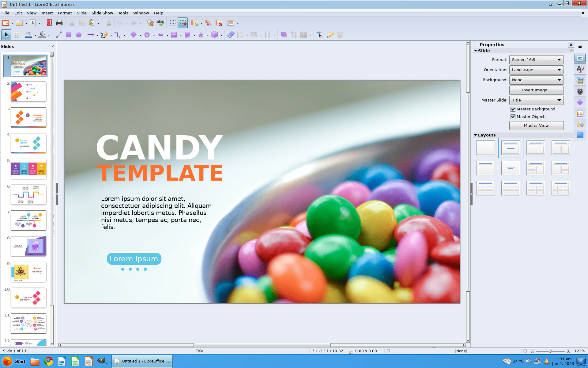Open the Format dropdown showing Screen 16:9
The height and width of the screenshot is (368, 588).
pyautogui.click(x=536, y=60)
